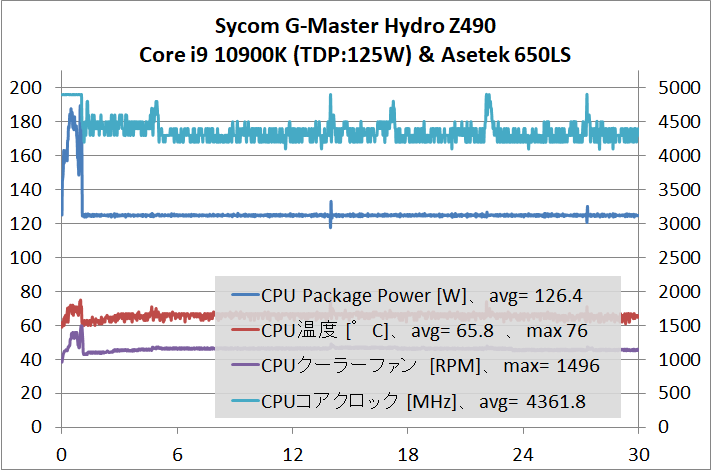
Task: Click the cyan line swatch for CPUコアクロック
Action: coord(245,400)
